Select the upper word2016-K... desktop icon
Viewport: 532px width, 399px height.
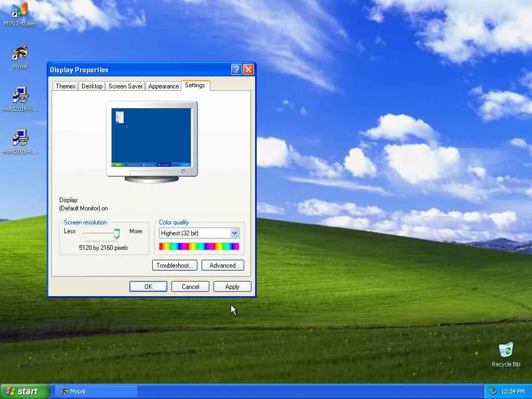point(20,99)
